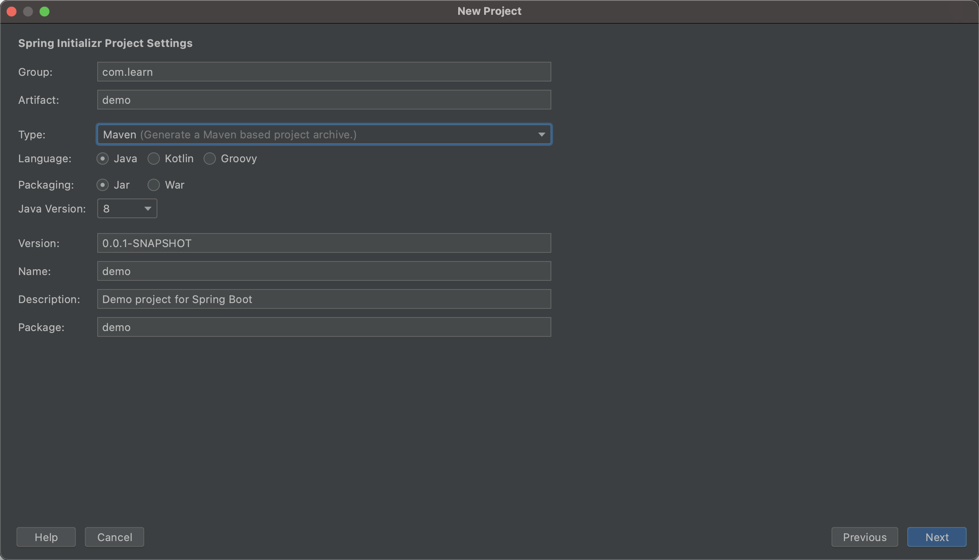The width and height of the screenshot is (979, 560).
Task: Select Jar packaging option
Action: click(103, 185)
